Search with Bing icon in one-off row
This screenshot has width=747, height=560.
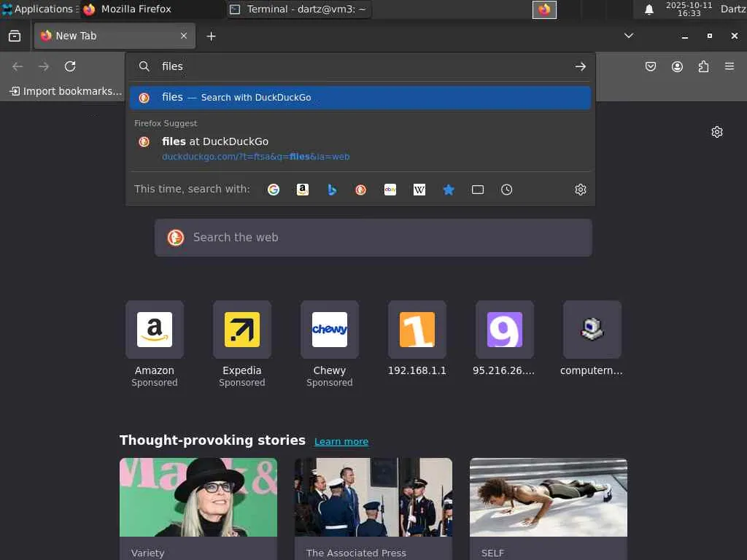point(332,190)
